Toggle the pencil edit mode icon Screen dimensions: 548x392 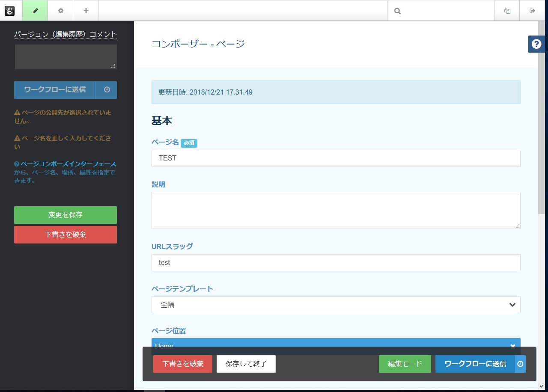(x=35, y=11)
